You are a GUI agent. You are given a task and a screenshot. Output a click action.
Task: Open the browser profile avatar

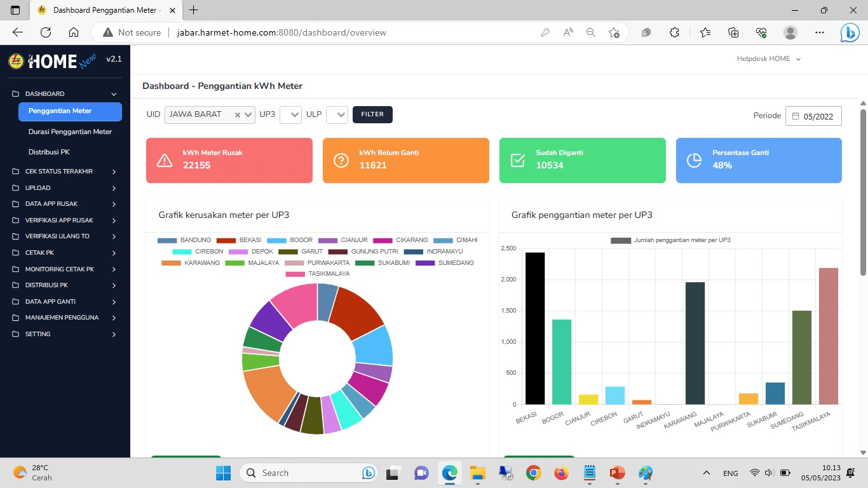coord(790,32)
